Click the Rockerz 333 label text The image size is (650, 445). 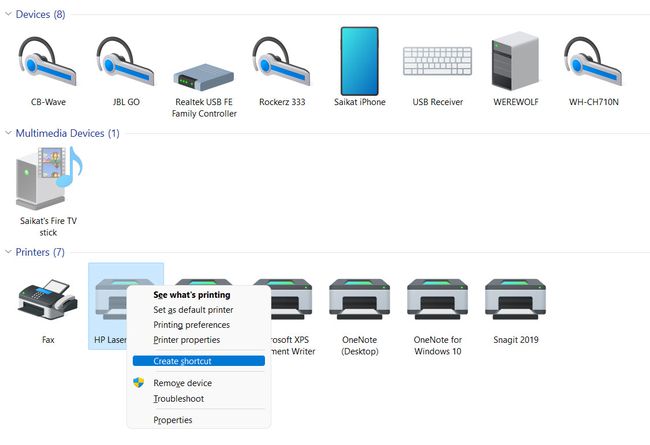point(282,102)
